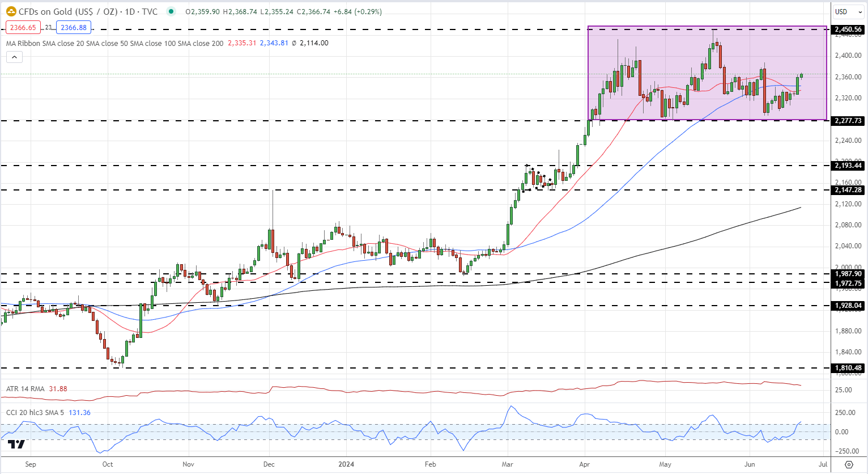Click the ATR value 31.88
Screen dimensions: 868x474
click(x=58, y=389)
